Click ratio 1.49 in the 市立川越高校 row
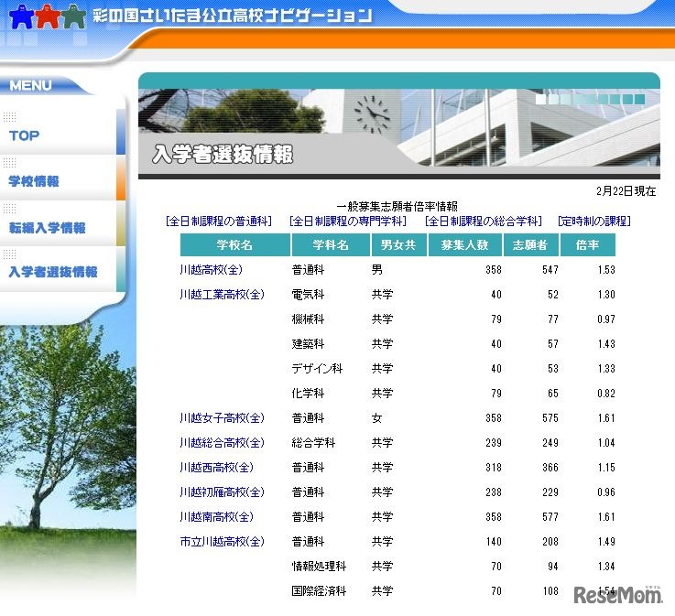 [606, 542]
